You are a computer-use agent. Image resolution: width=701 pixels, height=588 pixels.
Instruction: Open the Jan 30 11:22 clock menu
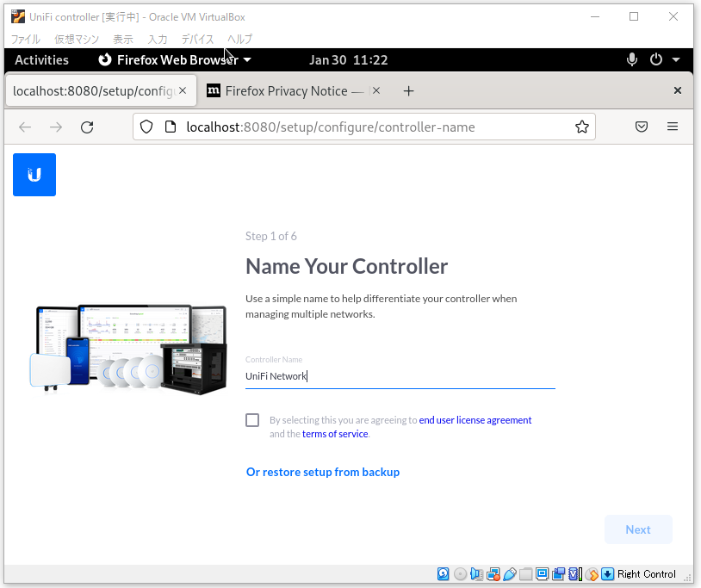tap(348, 59)
